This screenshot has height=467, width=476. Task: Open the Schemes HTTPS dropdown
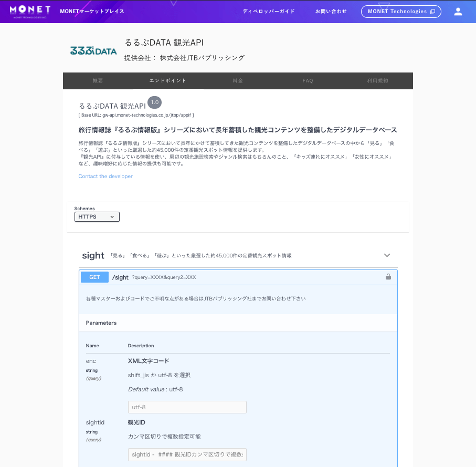point(97,216)
